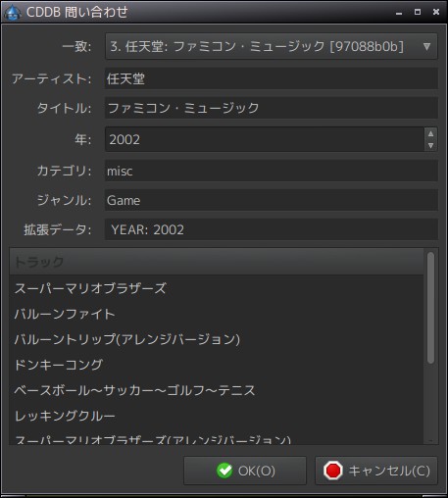Open the 一致 match dropdown

tap(271, 46)
